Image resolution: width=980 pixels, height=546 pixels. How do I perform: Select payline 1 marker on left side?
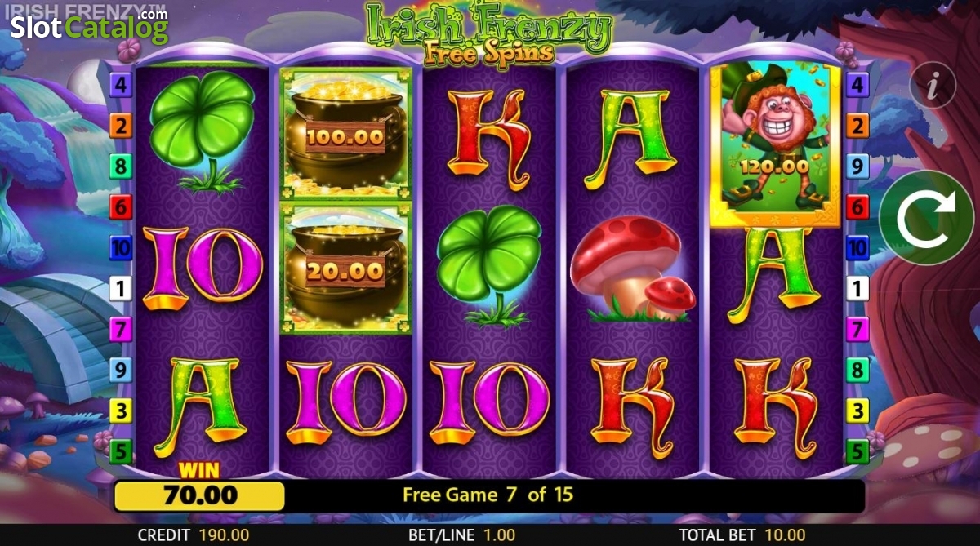tap(121, 288)
